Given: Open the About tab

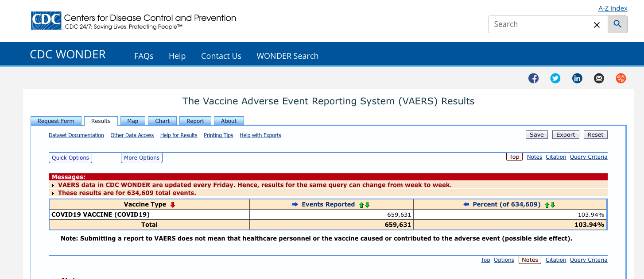Looking at the screenshot, I should (x=229, y=121).
